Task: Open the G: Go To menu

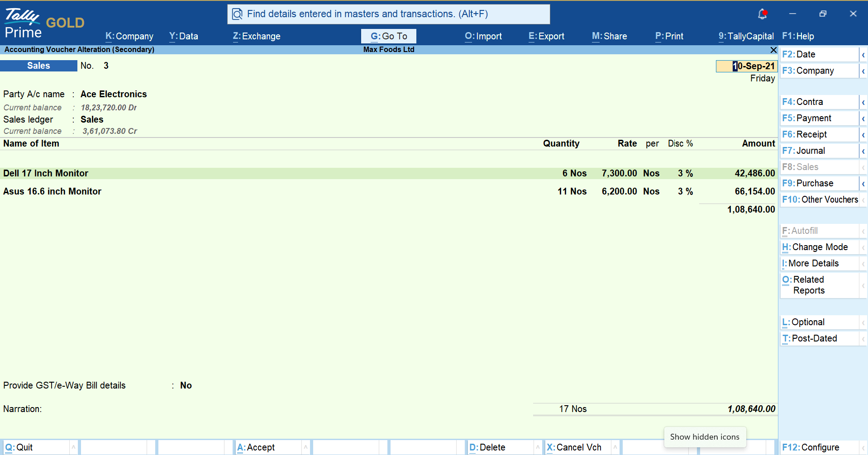Action: pyautogui.click(x=389, y=36)
